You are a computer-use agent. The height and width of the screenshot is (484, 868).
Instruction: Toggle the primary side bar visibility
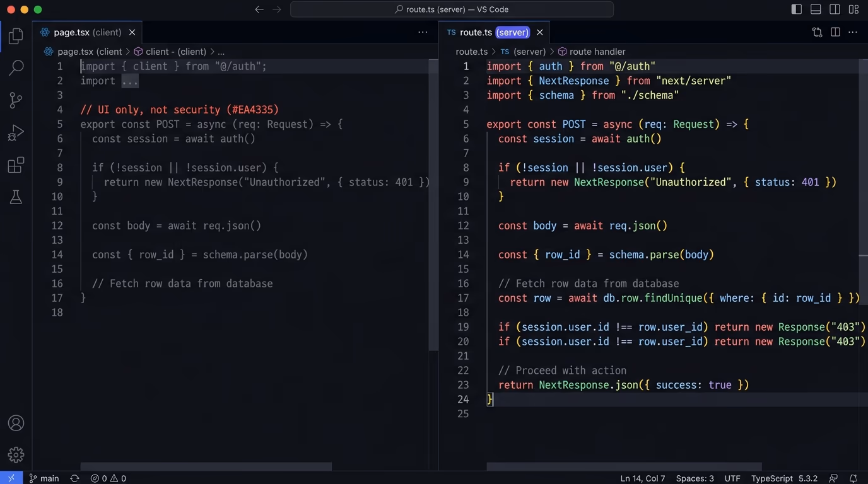coord(797,9)
